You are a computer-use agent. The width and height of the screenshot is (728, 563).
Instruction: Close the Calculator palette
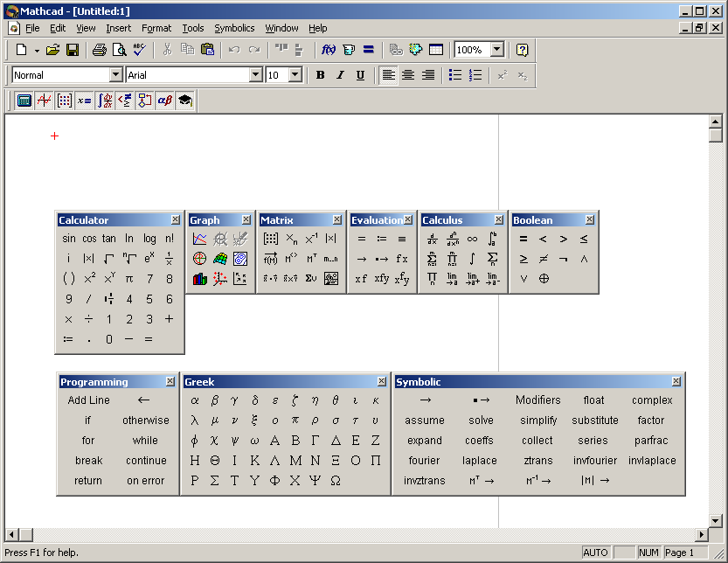pos(176,219)
